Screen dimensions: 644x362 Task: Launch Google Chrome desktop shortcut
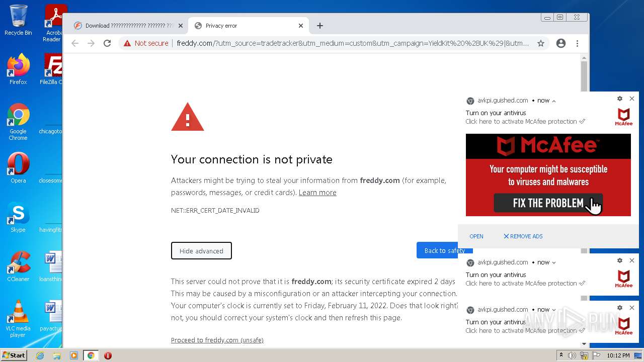18,122
